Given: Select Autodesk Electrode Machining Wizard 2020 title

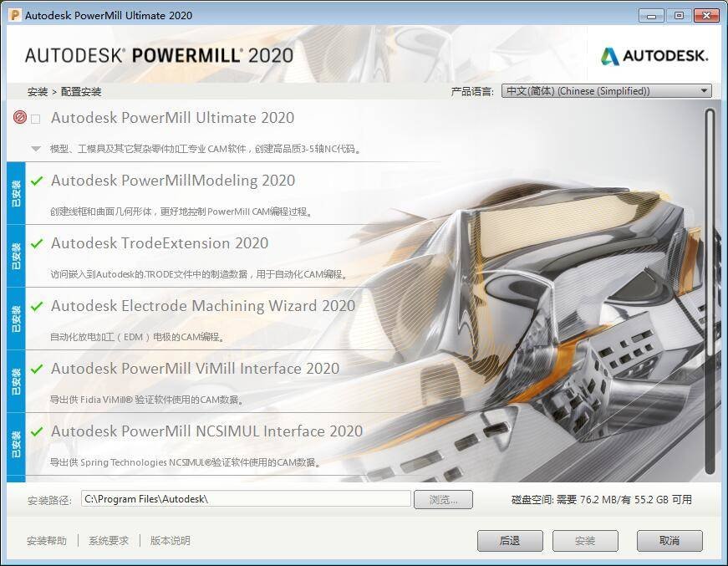Looking at the screenshot, I should (x=203, y=306).
